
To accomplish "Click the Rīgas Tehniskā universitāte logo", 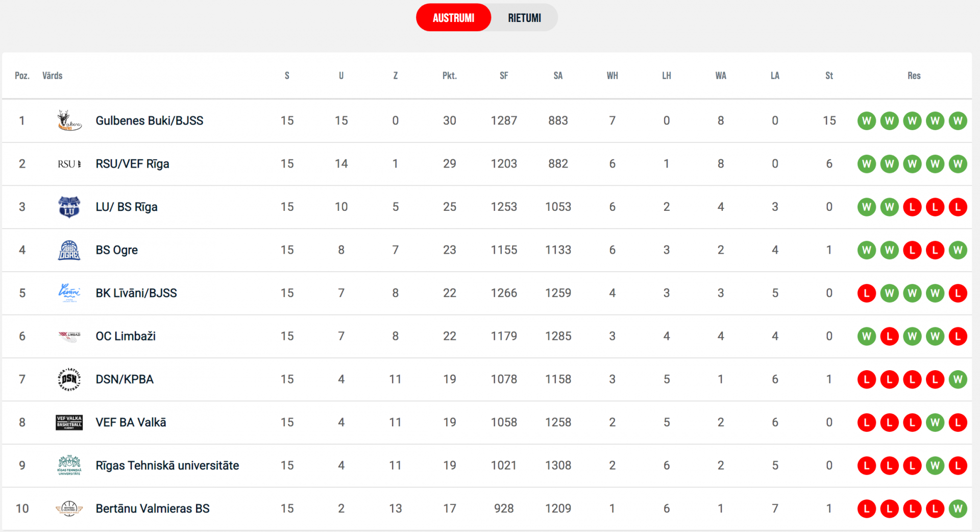I will click(69, 465).
